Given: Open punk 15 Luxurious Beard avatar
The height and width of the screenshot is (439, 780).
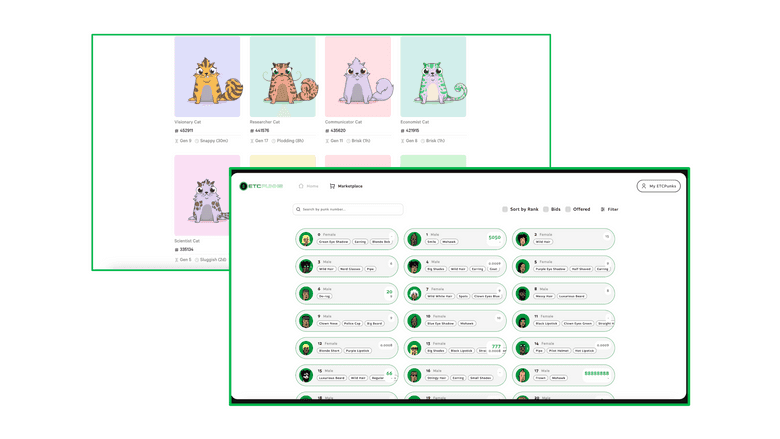Looking at the screenshot, I should coord(306,375).
